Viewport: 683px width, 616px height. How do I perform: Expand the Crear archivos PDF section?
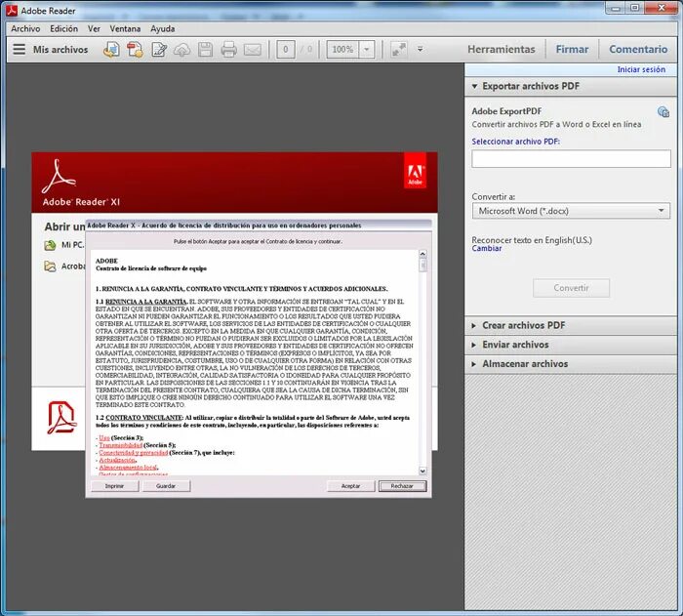pyautogui.click(x=474, y=326)
